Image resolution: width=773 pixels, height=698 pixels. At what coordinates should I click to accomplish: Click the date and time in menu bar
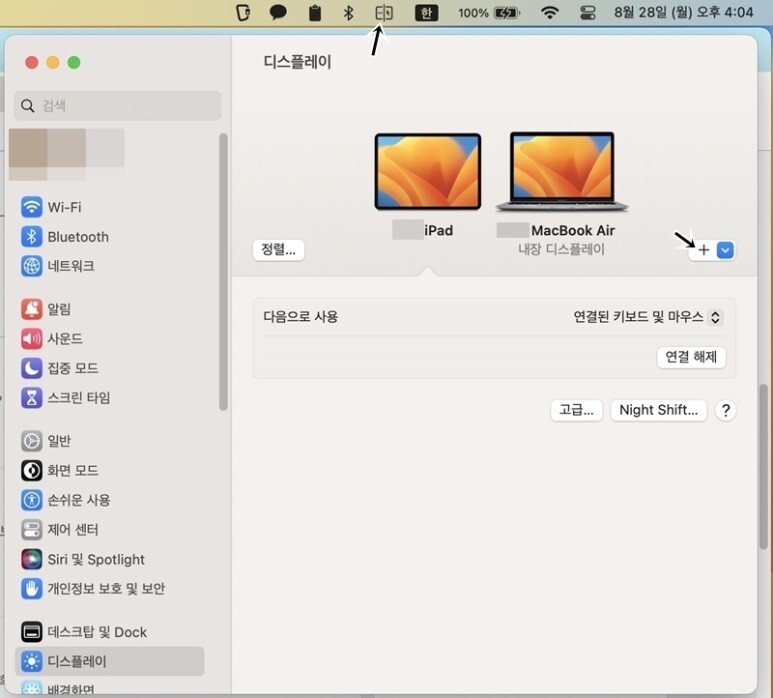[683, 12]
